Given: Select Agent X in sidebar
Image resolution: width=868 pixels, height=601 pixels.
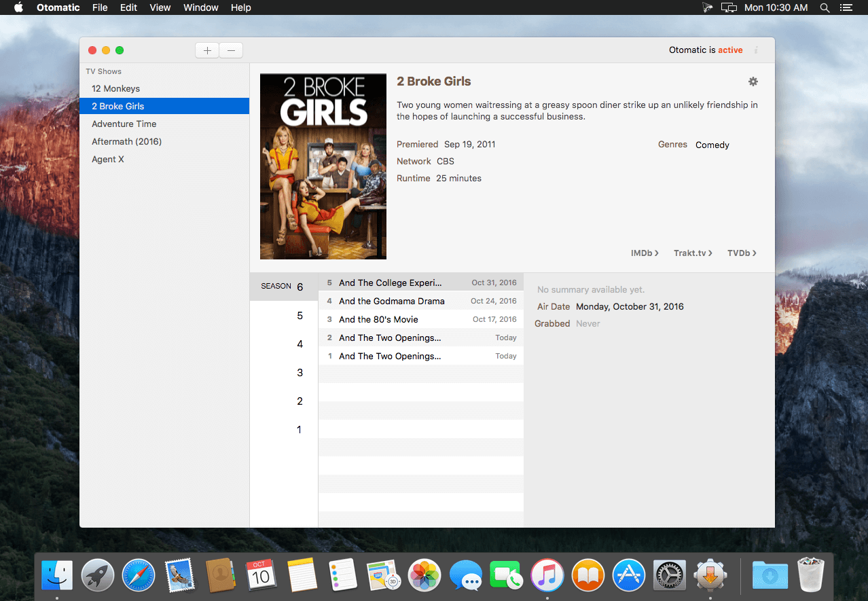Looking at the screenshot, I should click(164, 159).
